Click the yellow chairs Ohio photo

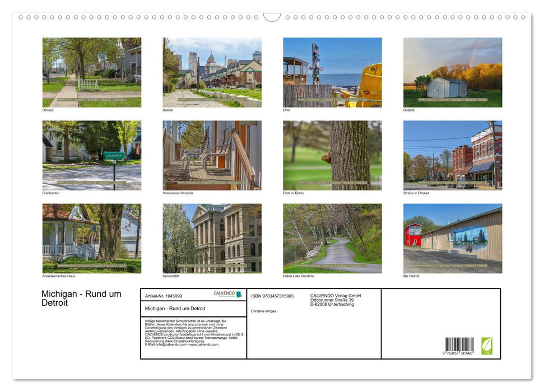point(332,72)
